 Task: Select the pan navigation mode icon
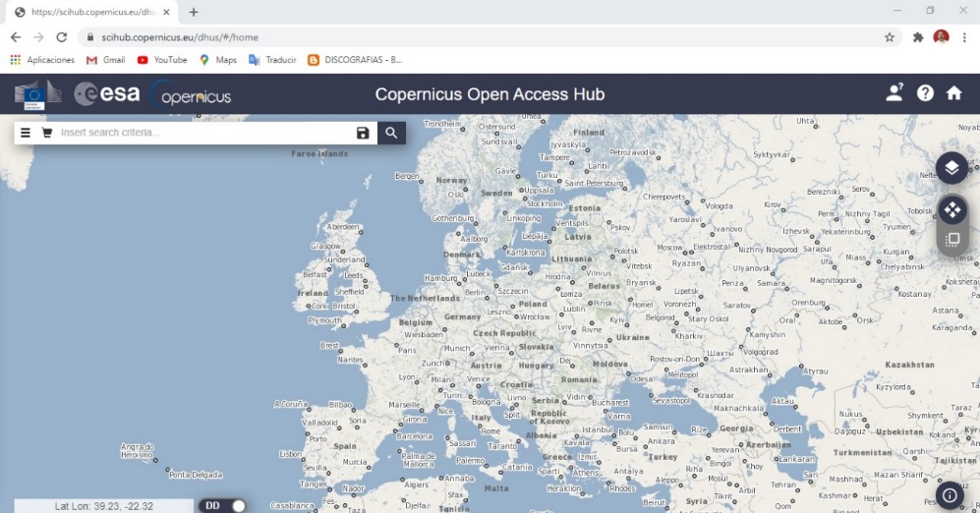click(x=951, y=210)
